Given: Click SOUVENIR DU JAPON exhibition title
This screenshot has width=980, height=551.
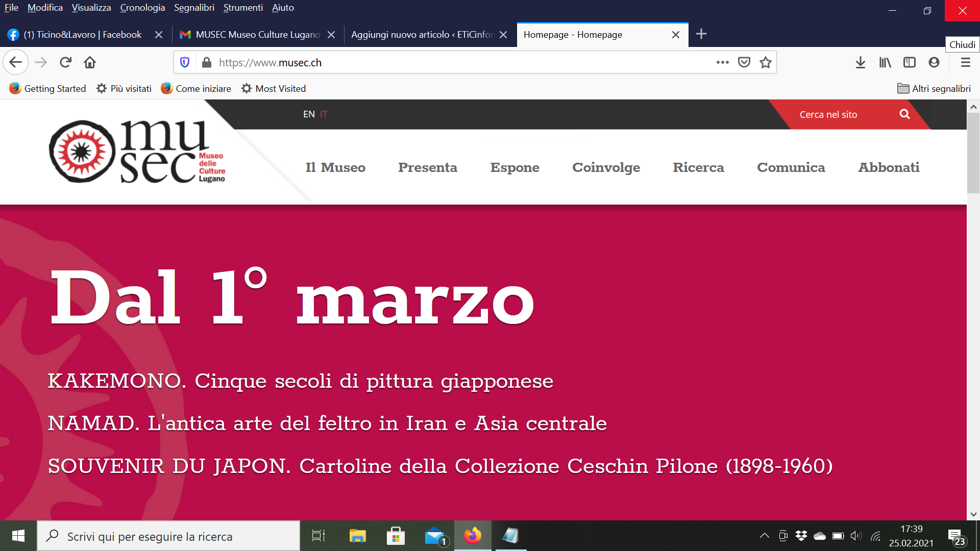Looking at the screenshot, I should pos(440,466).
